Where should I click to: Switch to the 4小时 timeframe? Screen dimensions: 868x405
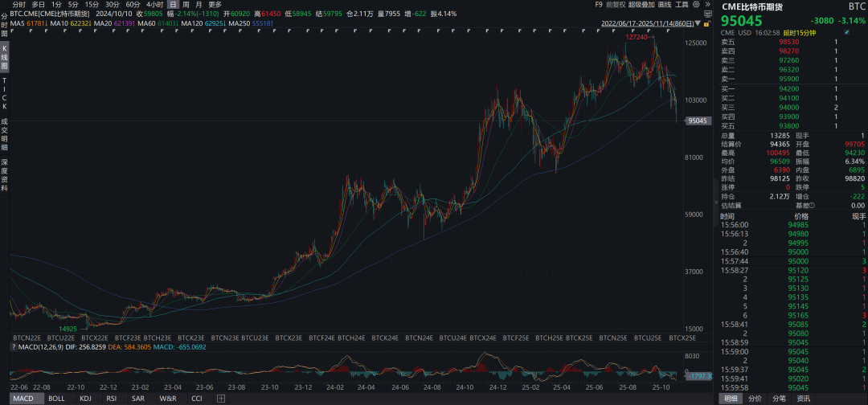tap(154, 5)
